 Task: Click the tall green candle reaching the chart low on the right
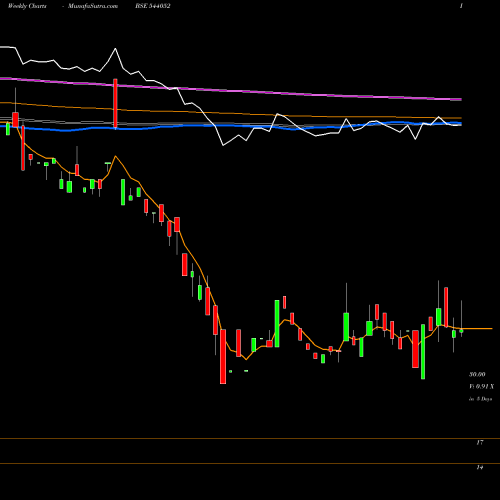[423, 352]
